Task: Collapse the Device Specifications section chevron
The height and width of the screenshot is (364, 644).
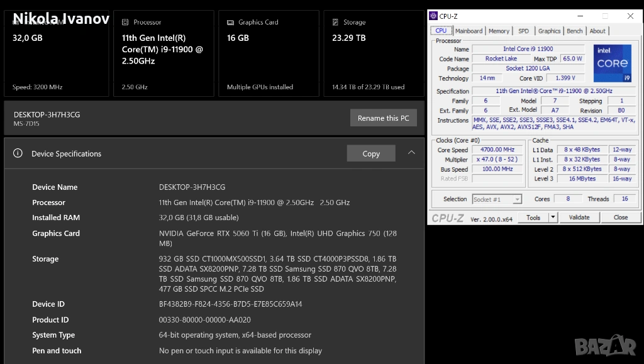Action: [411, 153]
